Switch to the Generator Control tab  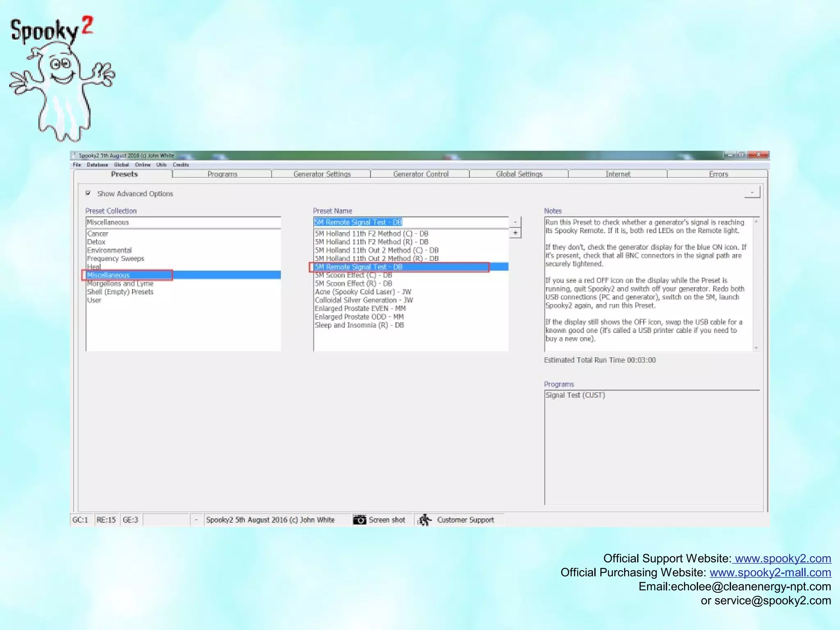point(420,174)
